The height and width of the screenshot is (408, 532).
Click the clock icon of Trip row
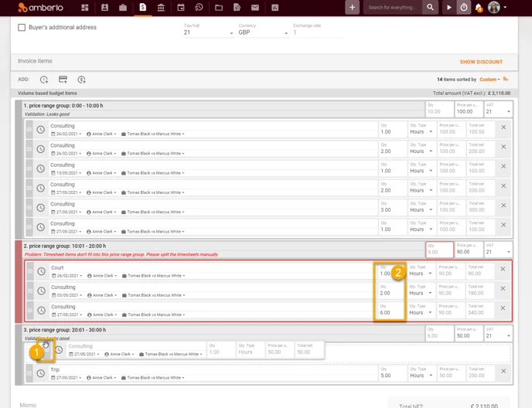click(x=41, y=373)
